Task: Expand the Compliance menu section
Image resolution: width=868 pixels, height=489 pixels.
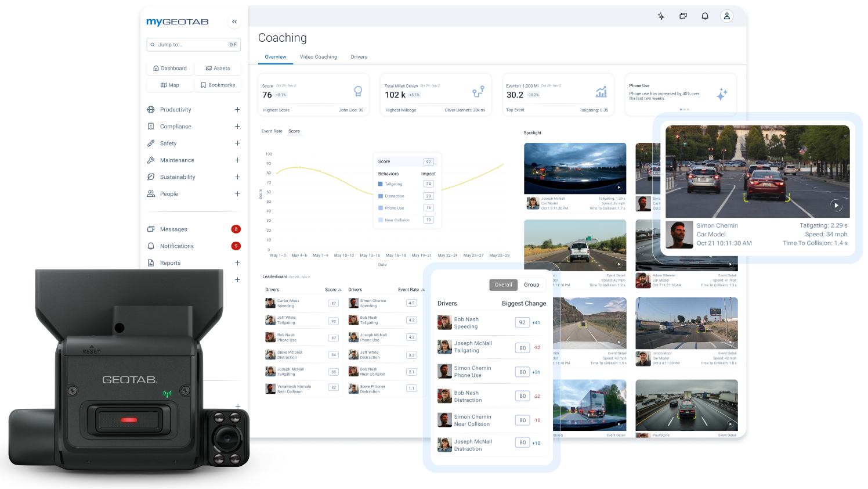Action: 237,127
